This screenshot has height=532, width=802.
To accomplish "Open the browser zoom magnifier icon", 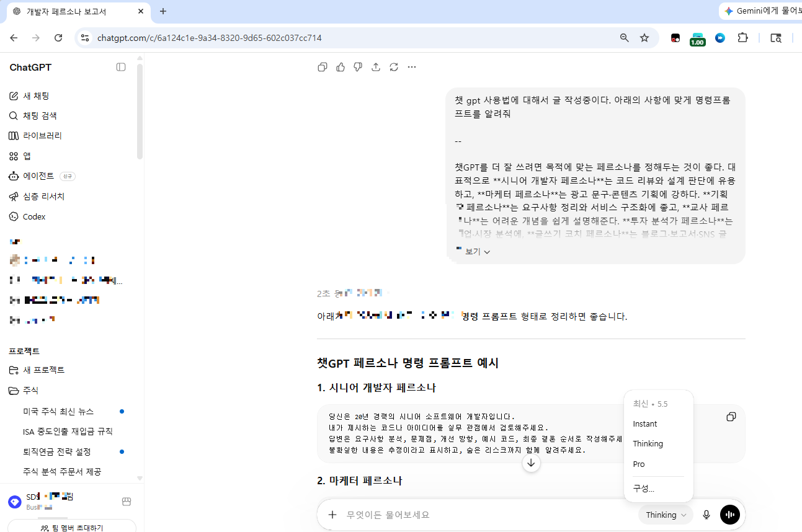I will (625, 38).
